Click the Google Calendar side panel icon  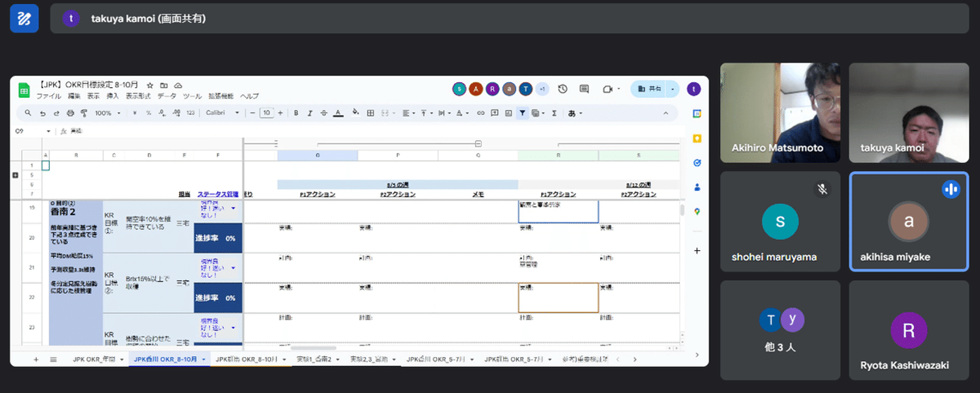(x=697, y=114)
